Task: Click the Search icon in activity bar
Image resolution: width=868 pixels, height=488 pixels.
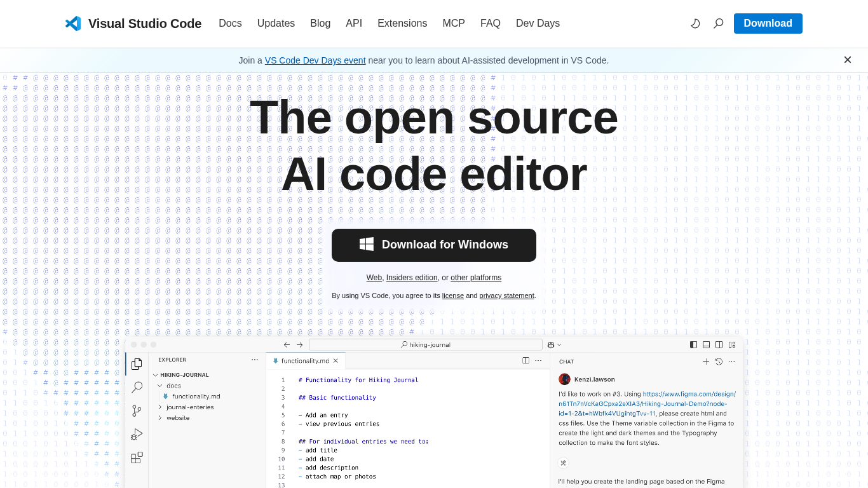Action: [137, 388]
